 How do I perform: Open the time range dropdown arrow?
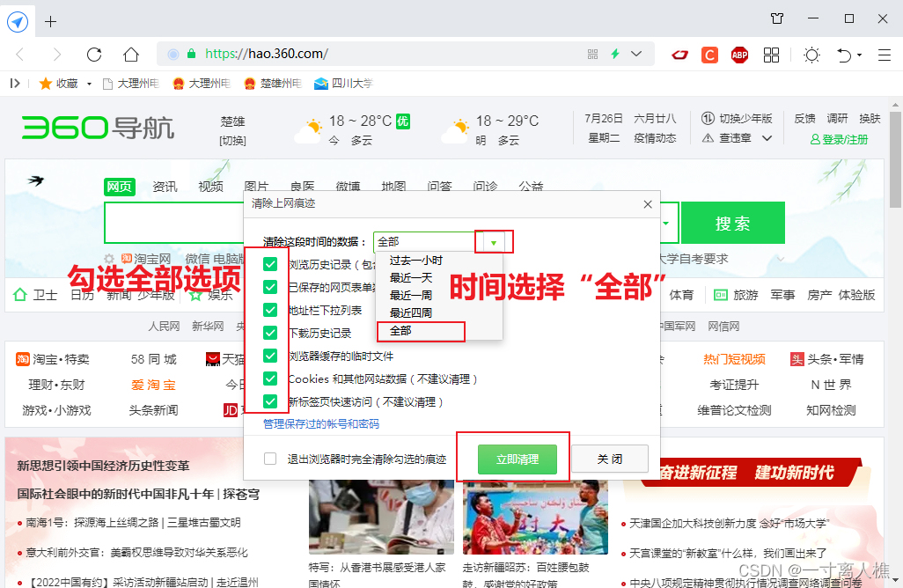click(494, 242)
